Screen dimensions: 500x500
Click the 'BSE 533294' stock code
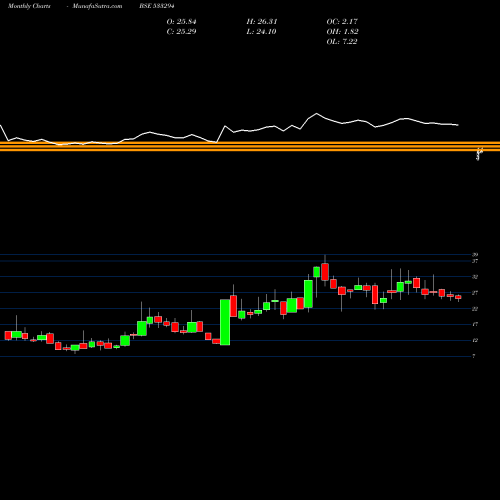[157, 6]
